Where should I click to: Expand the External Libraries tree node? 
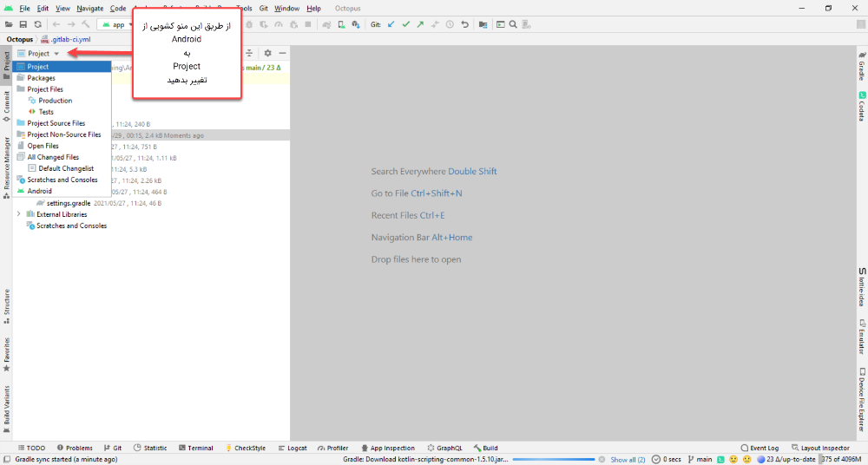[x=19, y=214]
